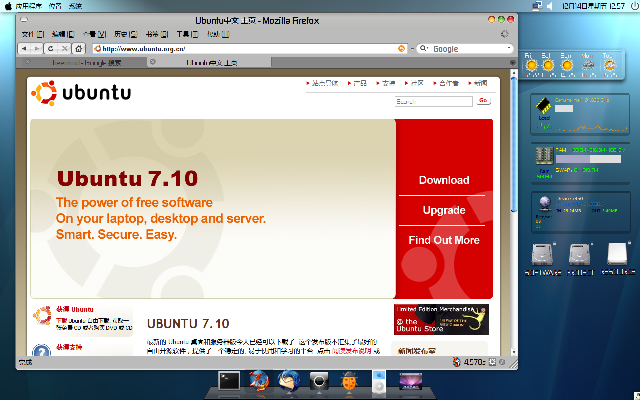
Task: Expand the Google search box right-side arrow
Action: (509, 48)
